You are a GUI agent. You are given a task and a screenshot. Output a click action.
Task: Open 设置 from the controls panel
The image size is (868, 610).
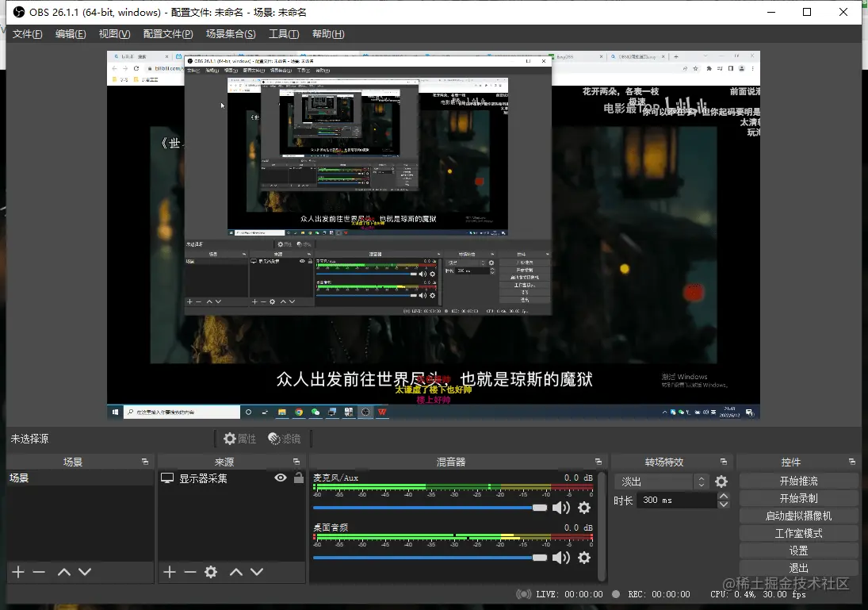798,551
